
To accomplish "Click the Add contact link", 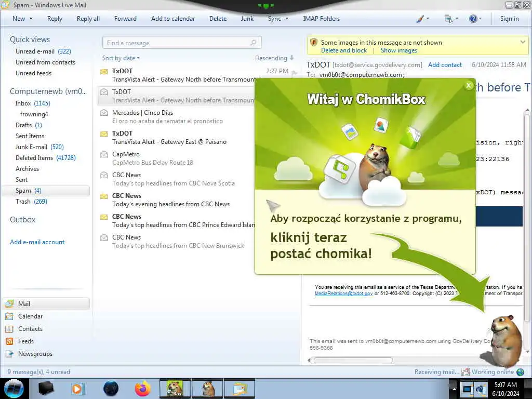I will pyautogui.click(x=445, y=65).
